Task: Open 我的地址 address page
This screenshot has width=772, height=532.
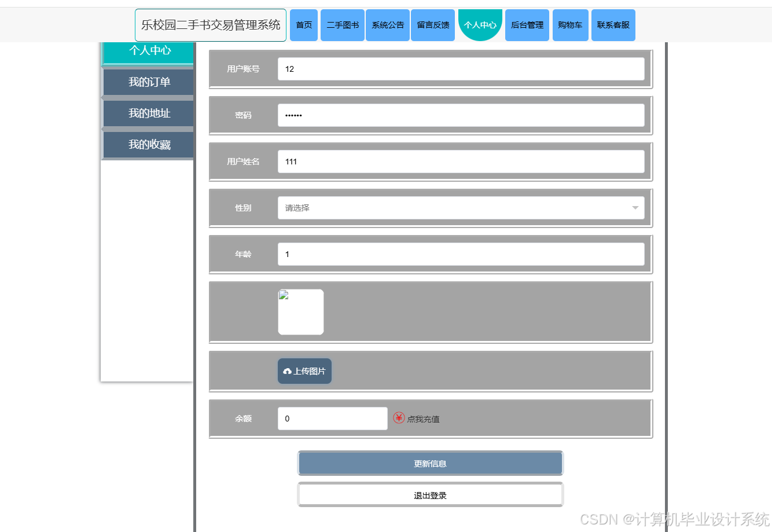Action: tap(148, 113)
